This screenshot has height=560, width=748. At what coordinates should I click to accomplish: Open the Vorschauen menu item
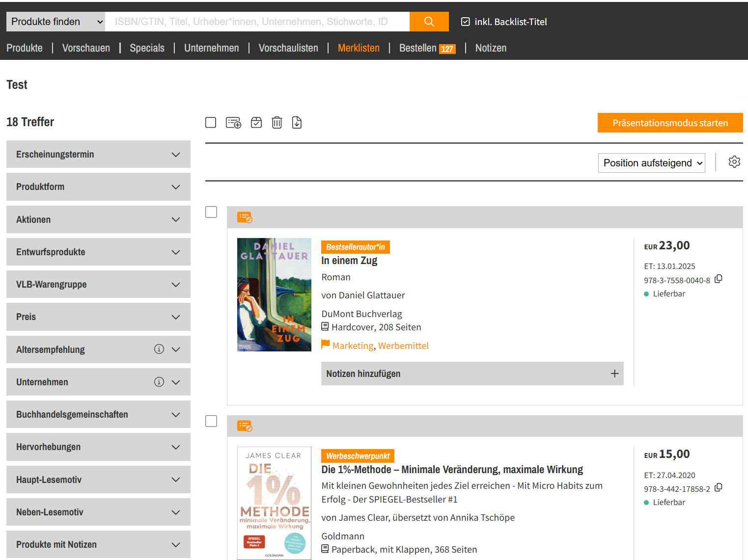coord(86,48)
